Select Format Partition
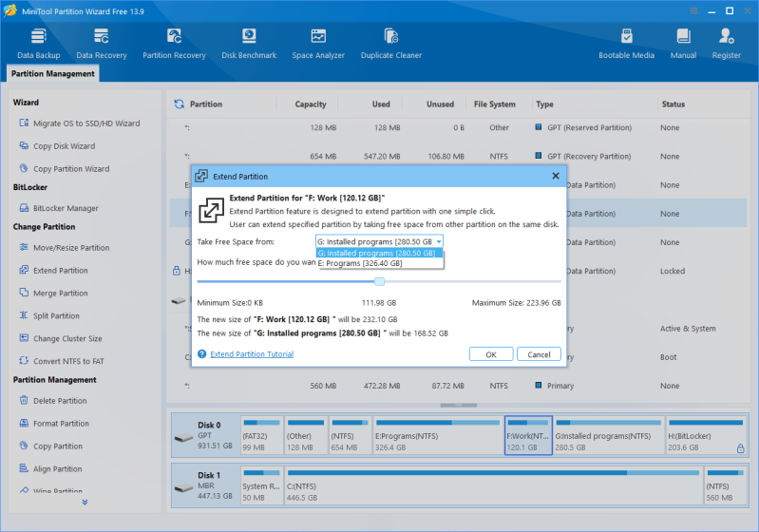 click(54, 424)
